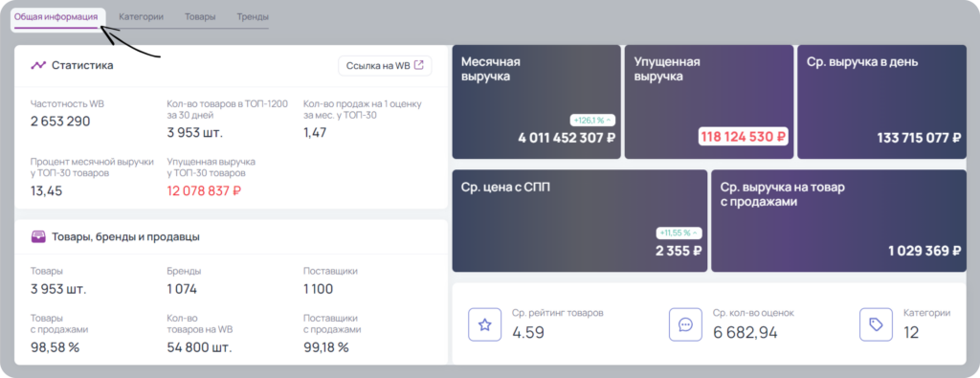Click the value 13,45

tap(46, 190)
